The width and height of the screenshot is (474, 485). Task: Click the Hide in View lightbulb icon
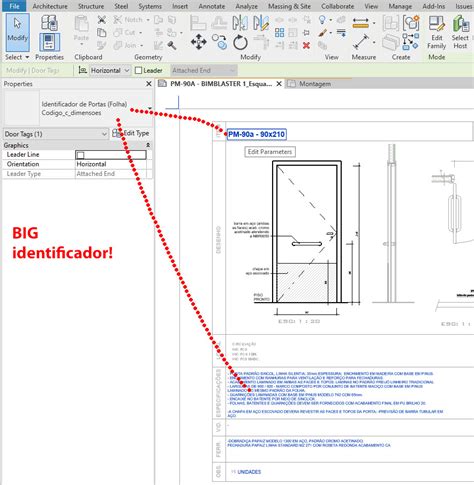coord(322,20)
